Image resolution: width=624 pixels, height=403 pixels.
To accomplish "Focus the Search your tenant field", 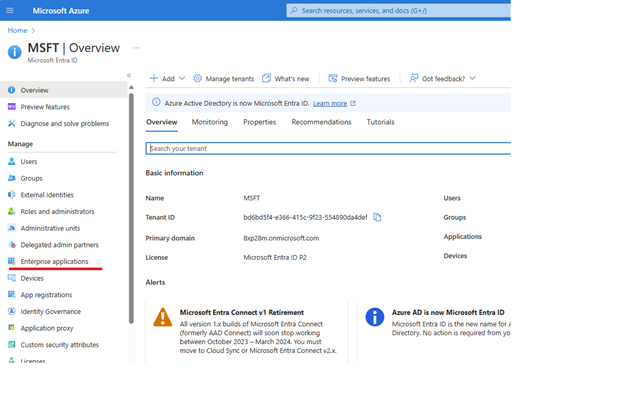I will point(328,148).
